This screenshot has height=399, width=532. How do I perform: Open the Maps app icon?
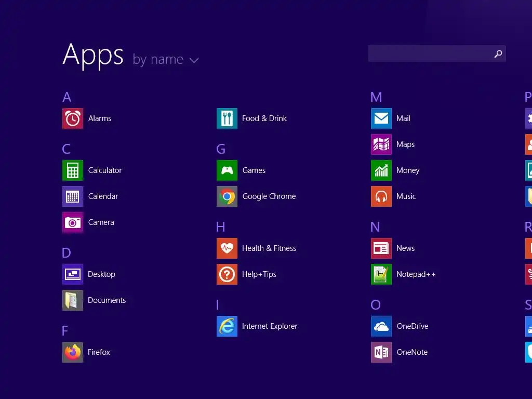[x=381, y=144]
